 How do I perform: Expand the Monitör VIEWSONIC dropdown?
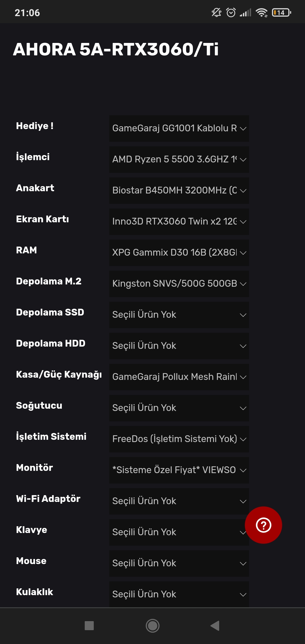179,470
